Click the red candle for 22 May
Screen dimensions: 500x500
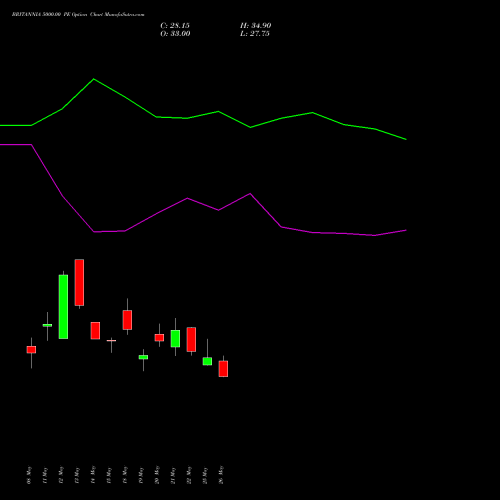point(191,339)
